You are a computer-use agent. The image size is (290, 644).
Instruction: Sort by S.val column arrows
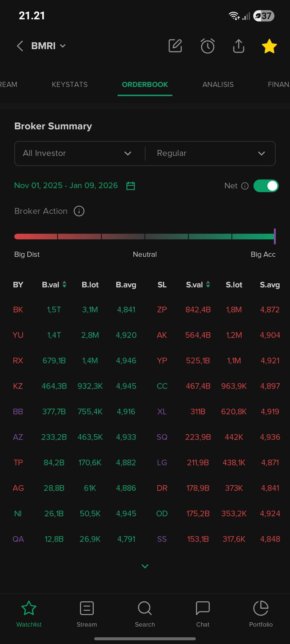208,284
